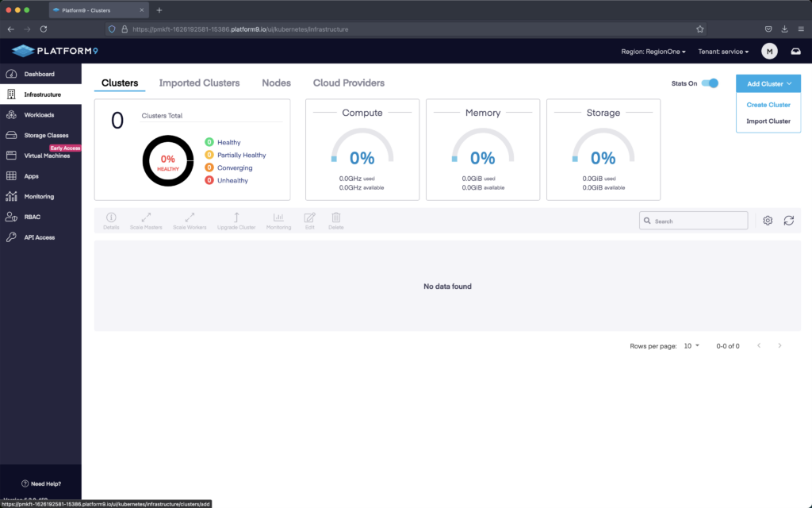Click the Monitoring toolbar chart icon
This screenshot has height=508, width=812.
(278, 217)
